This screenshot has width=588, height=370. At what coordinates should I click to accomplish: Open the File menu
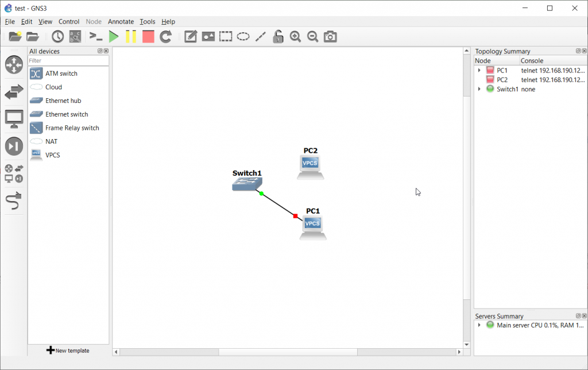click(x=10, y=21)
